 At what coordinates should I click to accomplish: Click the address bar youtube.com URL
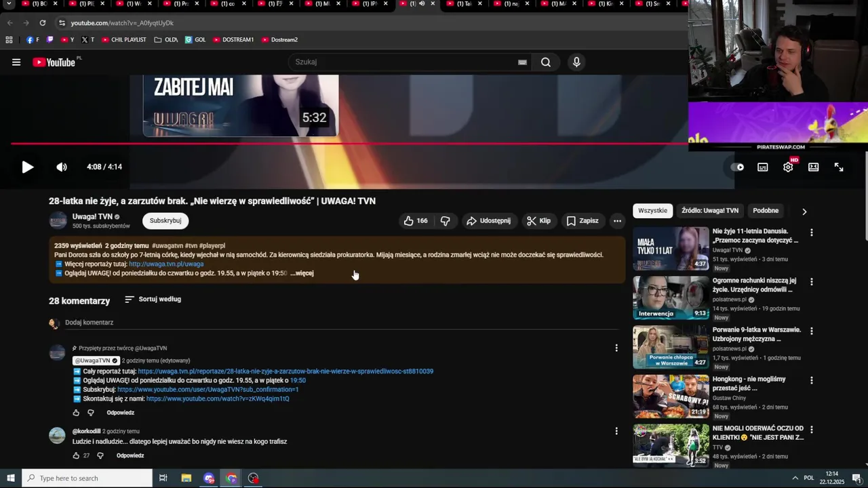click(x=122, y=23)
